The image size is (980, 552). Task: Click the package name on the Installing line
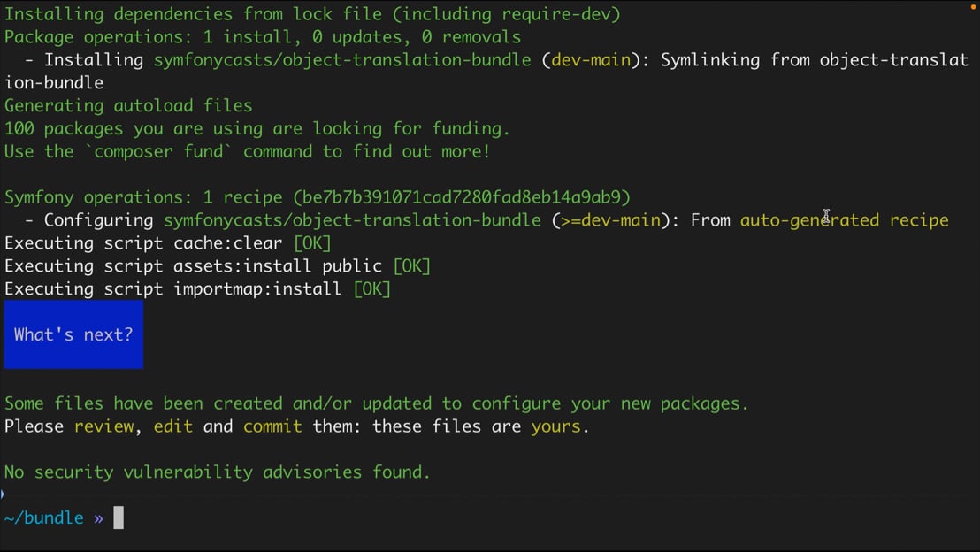click(342, 60)
